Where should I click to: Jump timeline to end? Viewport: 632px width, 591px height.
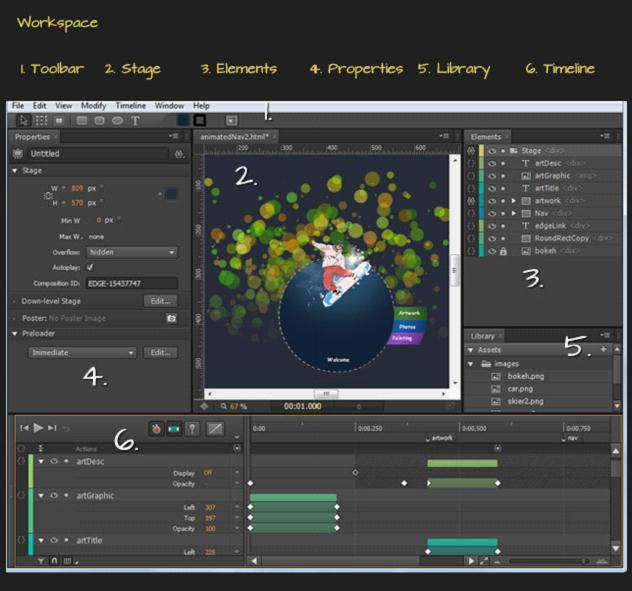click(52, 428)
